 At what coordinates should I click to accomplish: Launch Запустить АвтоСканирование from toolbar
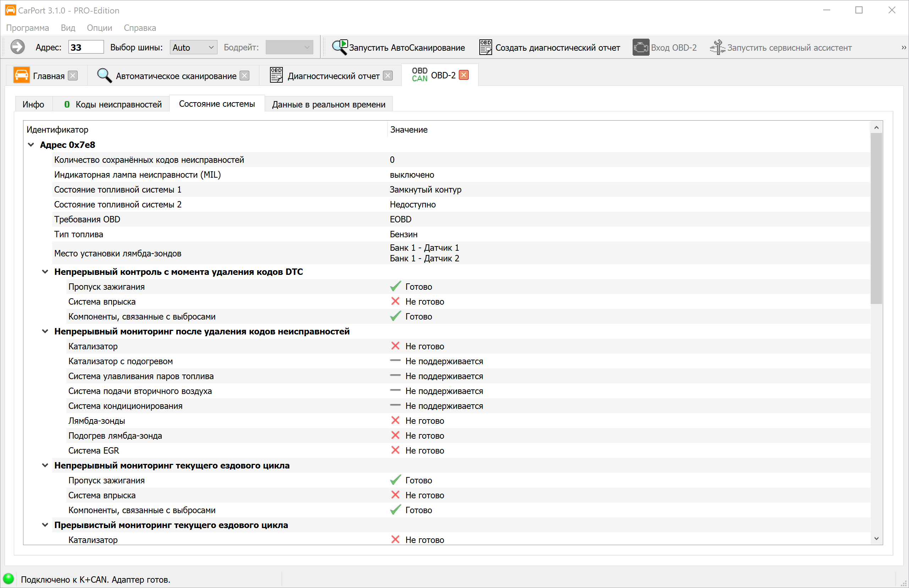pyautogui.click(x=398, y=48)
